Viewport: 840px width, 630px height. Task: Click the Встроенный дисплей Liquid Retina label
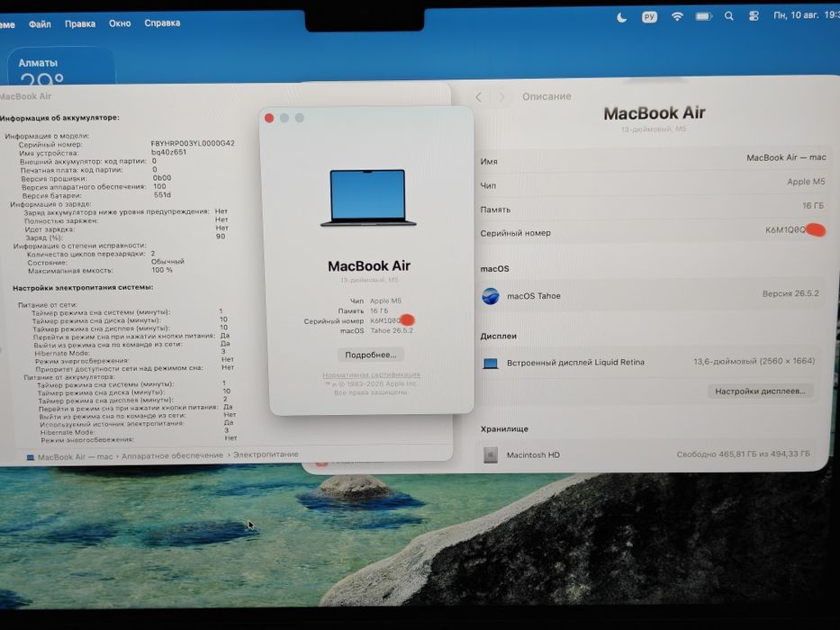575,363
